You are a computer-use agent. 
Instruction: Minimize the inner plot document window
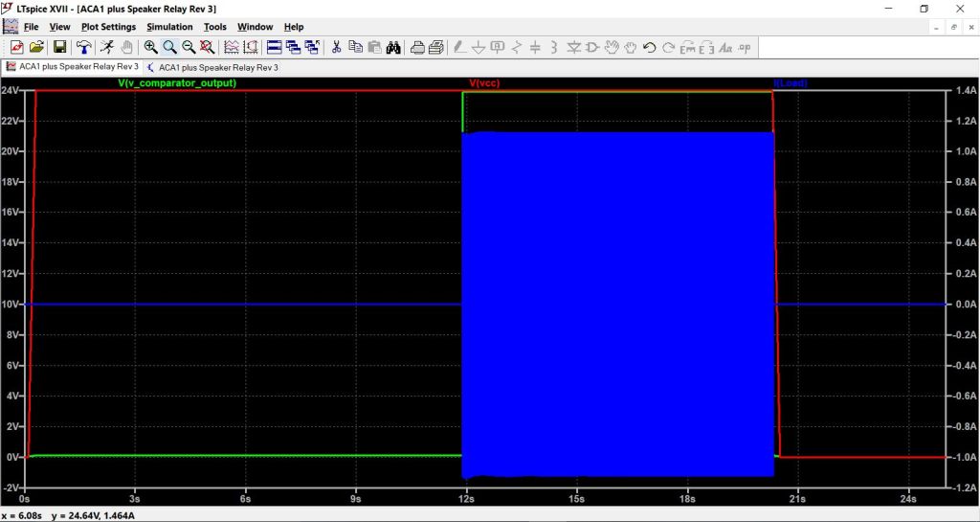point(936,28)
